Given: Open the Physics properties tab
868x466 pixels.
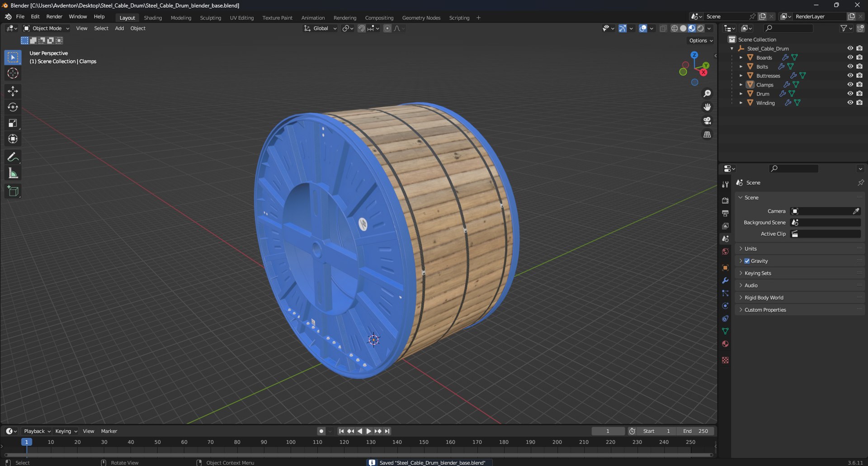Looking at the screenshot, I should 725,306.
